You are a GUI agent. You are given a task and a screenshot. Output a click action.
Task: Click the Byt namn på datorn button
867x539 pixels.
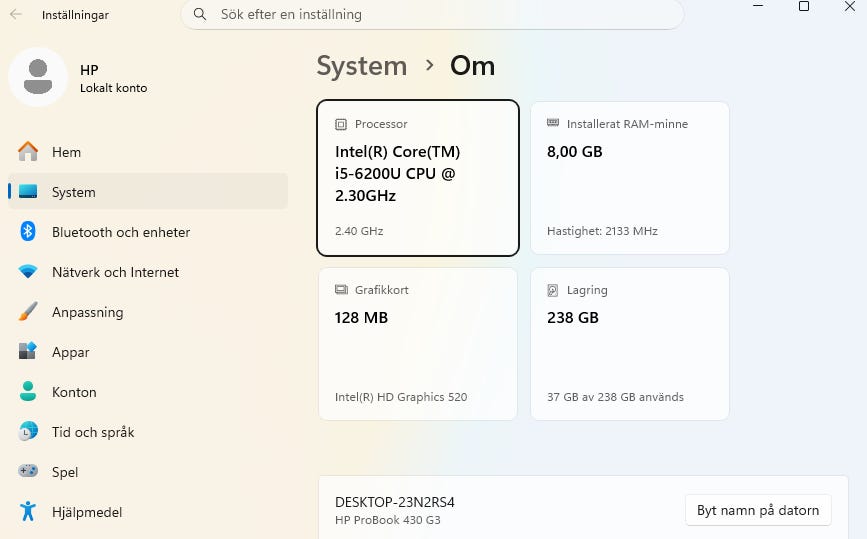[x=758, y=510]
